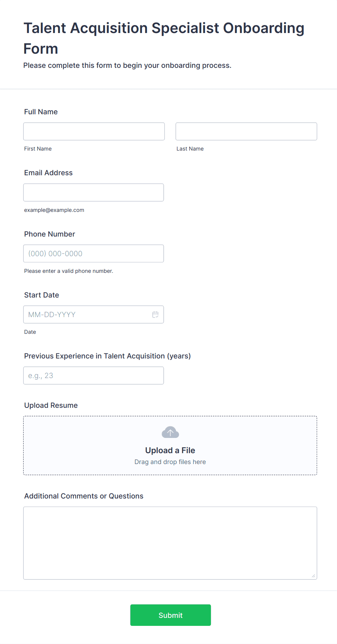This screenshot has width=337, height=644.
Task: Click the First Name input box
Action: pyautogui.click(x=94, y=131)
